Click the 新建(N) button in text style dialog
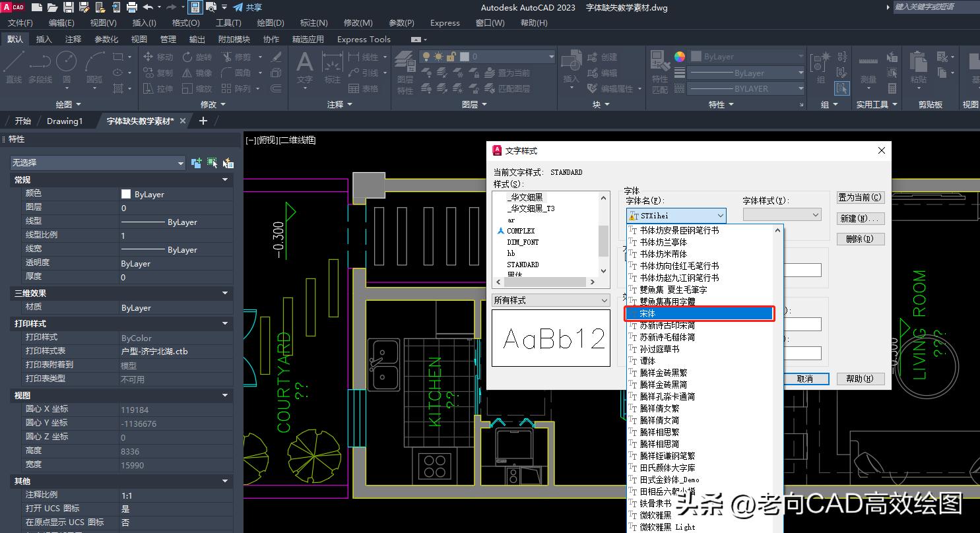 point(860,218)
